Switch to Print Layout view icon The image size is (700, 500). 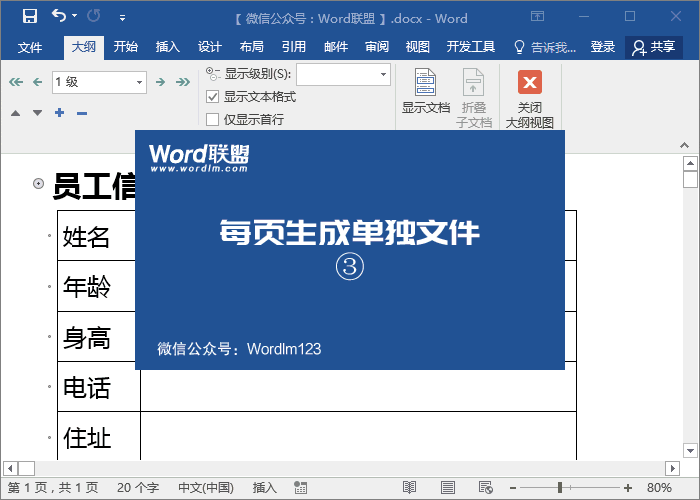[x=448, y=488]
